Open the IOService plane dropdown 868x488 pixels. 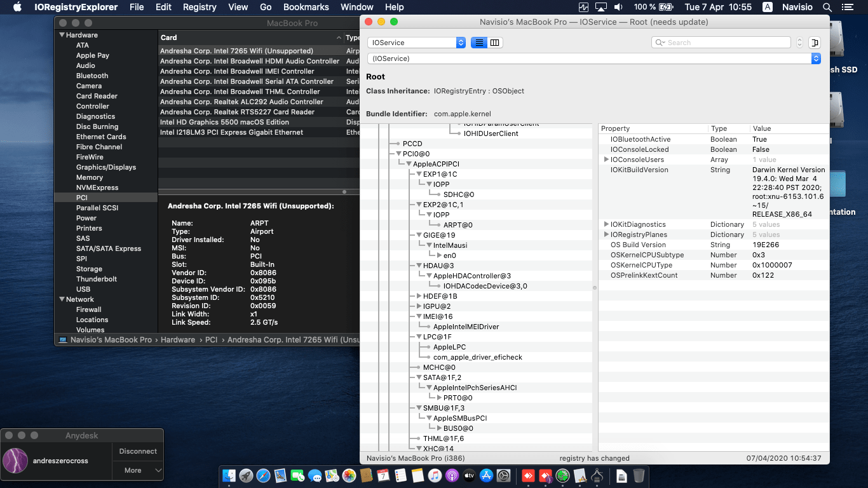416,43
